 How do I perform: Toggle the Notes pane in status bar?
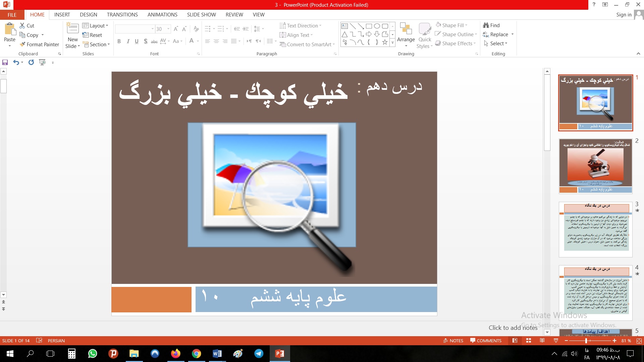click(453, 341)
